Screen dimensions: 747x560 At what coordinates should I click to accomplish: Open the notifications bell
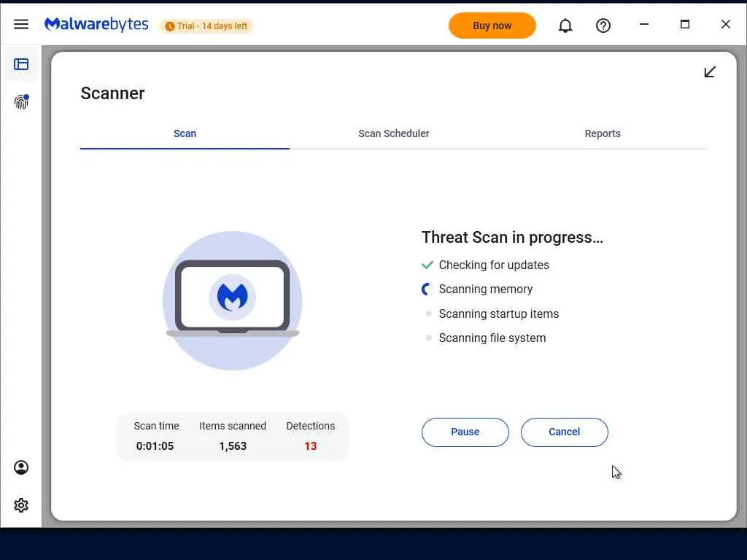coord(565,26)
